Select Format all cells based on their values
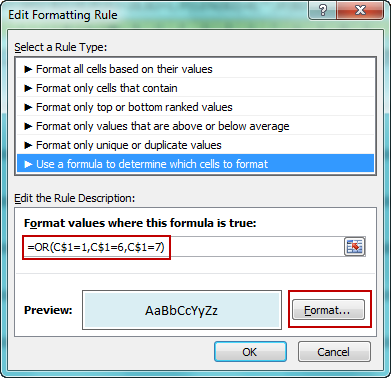The width and height of the screenshot is (391, 378). point(195,69)
